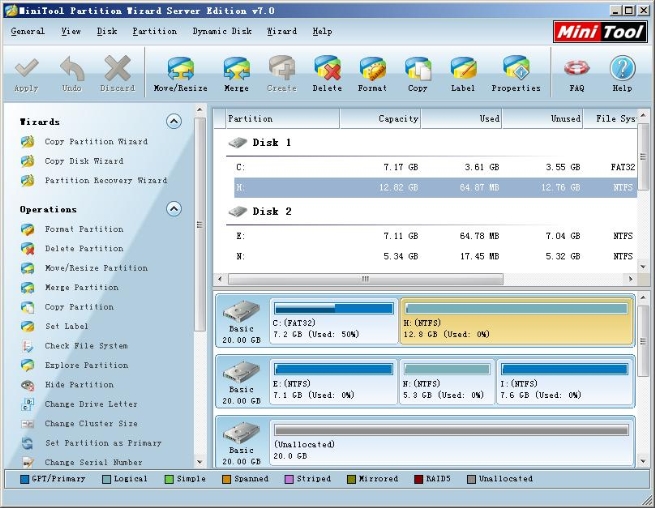Click the Copy toolbar icon

(418, 69)
